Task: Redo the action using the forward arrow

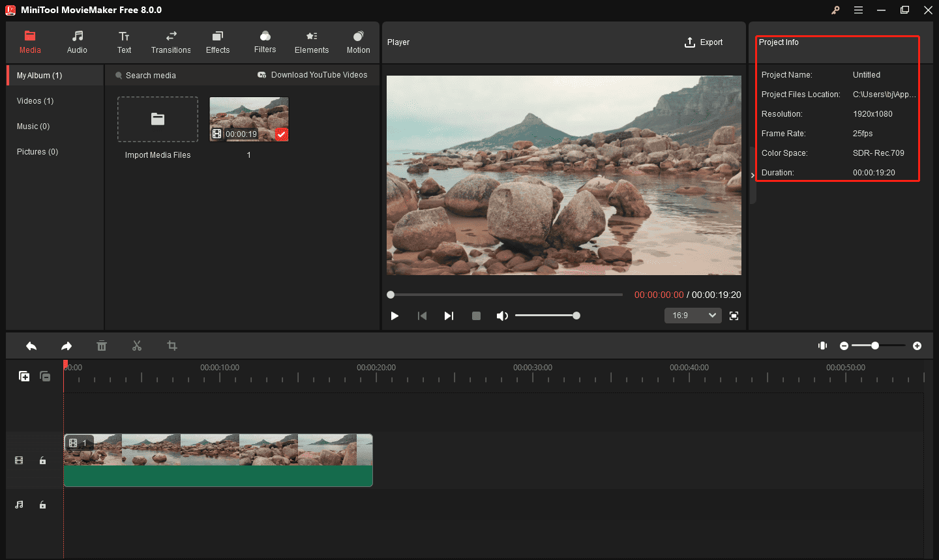Action: pyautogui.click(x=67, y=346)
